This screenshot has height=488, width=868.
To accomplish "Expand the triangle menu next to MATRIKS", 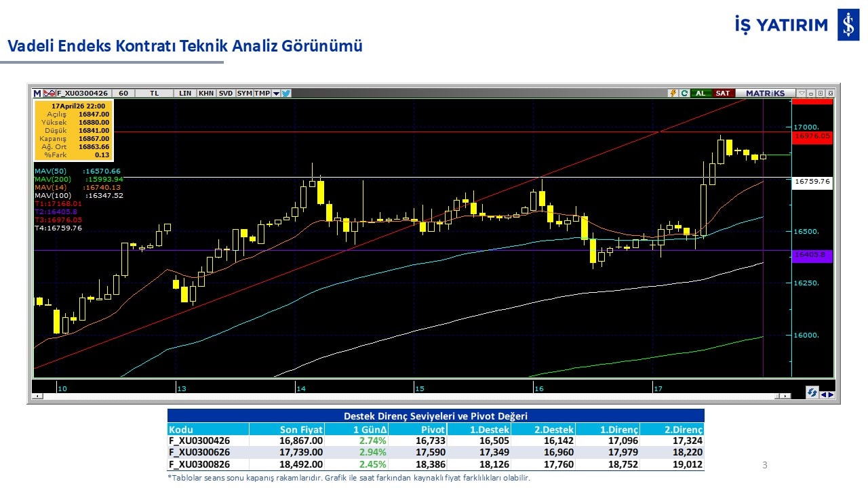I will (x=802, y=94).
